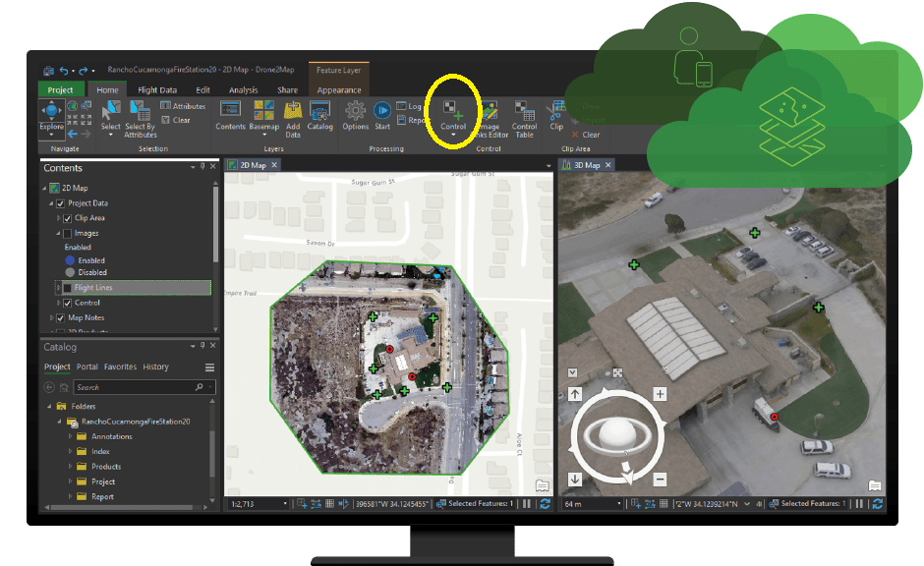Screen dimensions: 924x566
Task: Redo the last action
Action: 84,71
